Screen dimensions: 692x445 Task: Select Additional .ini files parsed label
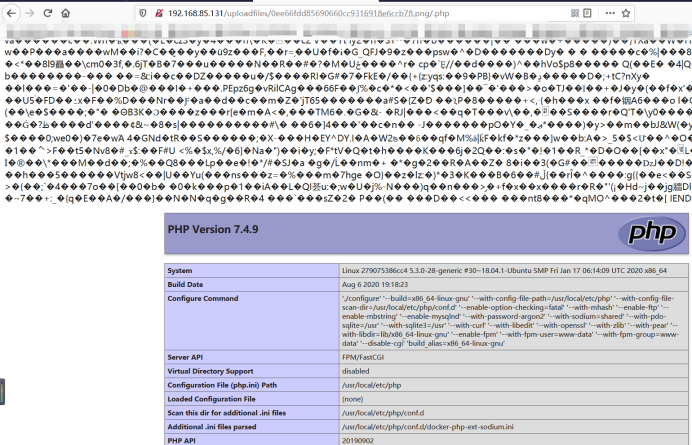click(212, 427)
